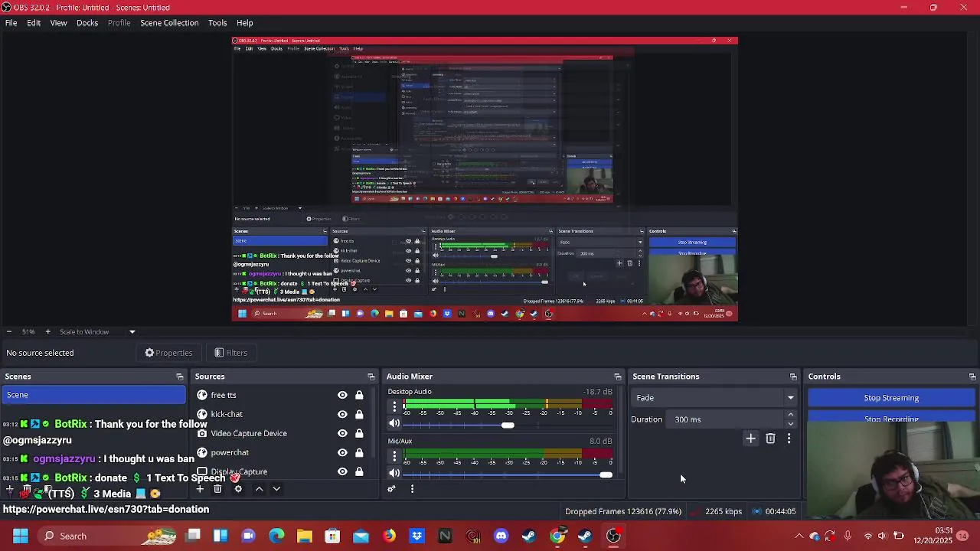
Task: Remove selected source with the trash icon
Action: coord(217,489)
